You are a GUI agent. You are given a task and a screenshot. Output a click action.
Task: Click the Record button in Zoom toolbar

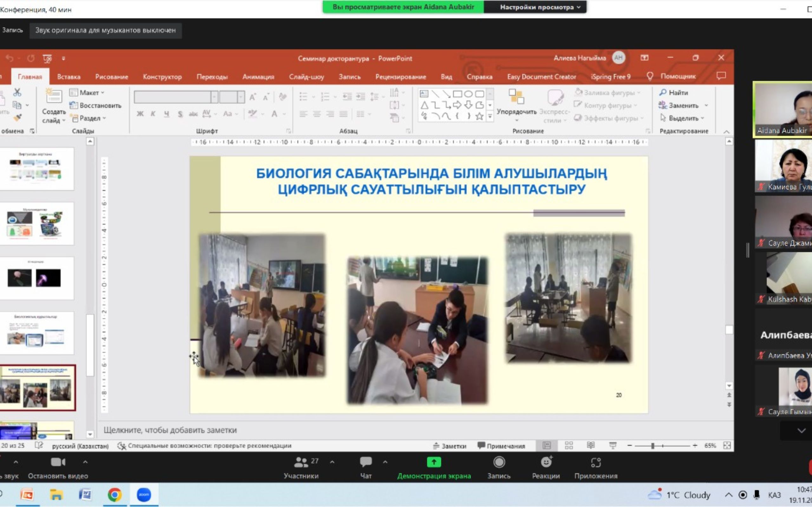tap(499, 462)
